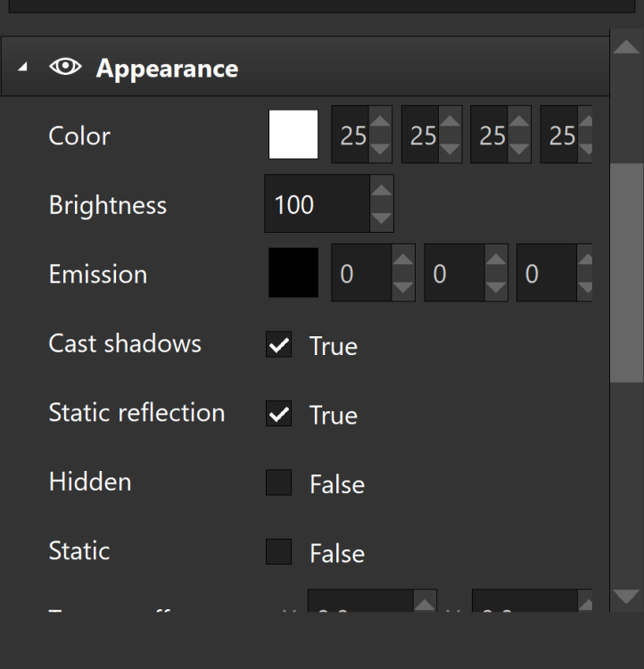Increase second Color channel value
Viewport: 644px width, 669px height.
tap(450, 123)
